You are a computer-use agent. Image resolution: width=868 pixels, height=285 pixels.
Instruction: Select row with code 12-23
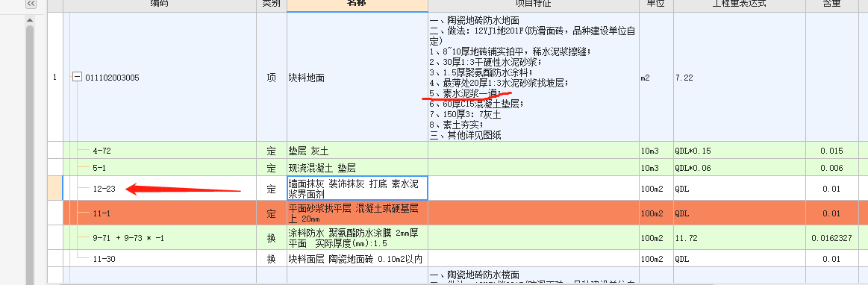click(x=104, y=189)
